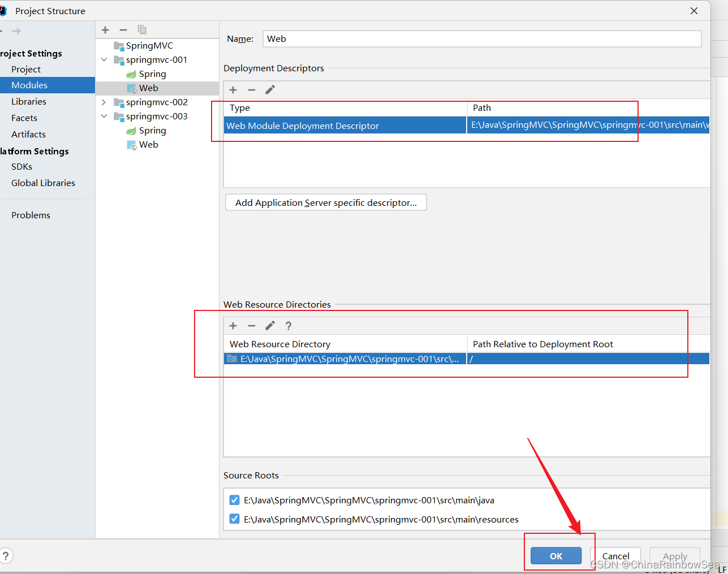Click into the Name text field

(481, 39)
